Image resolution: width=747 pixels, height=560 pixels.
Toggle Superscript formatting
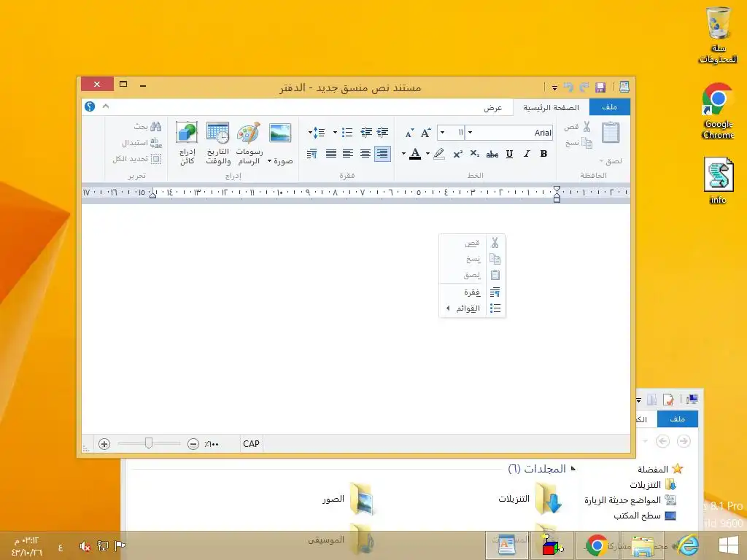click(458, 153)
